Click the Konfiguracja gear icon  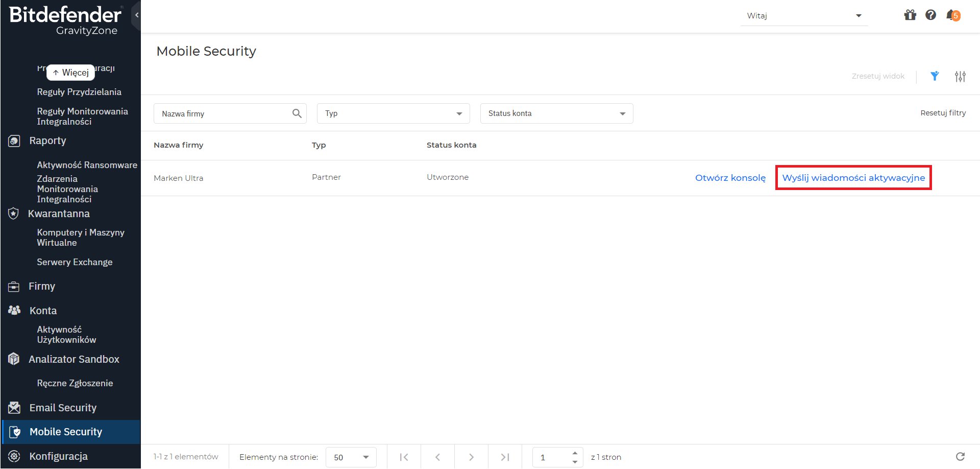point(14,456)
